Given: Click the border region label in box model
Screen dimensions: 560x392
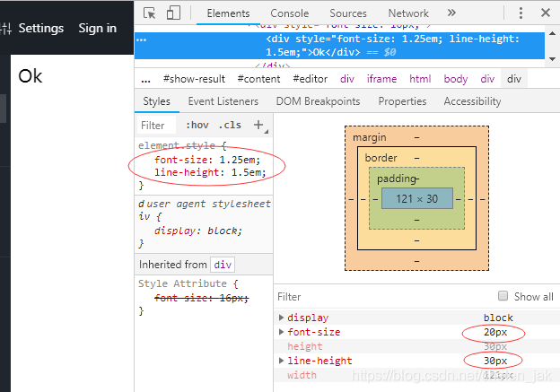Looking at the screenshot, I should pos(381,158).
